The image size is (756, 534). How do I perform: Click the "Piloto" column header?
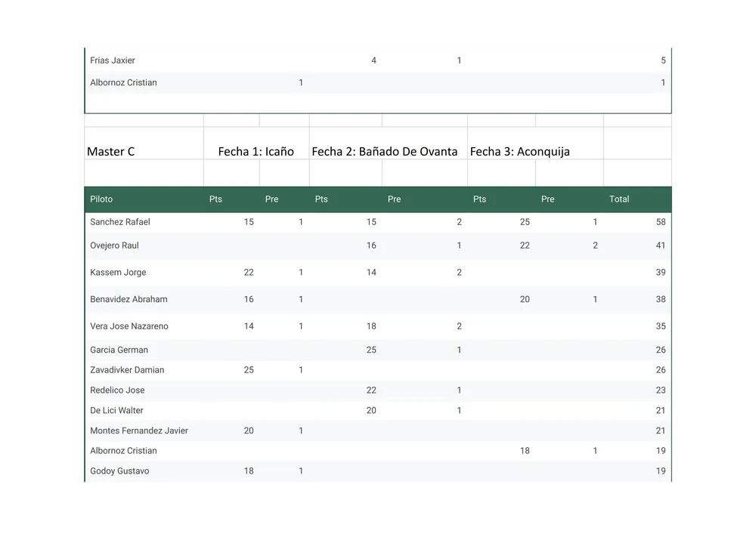tap(101, 199)
